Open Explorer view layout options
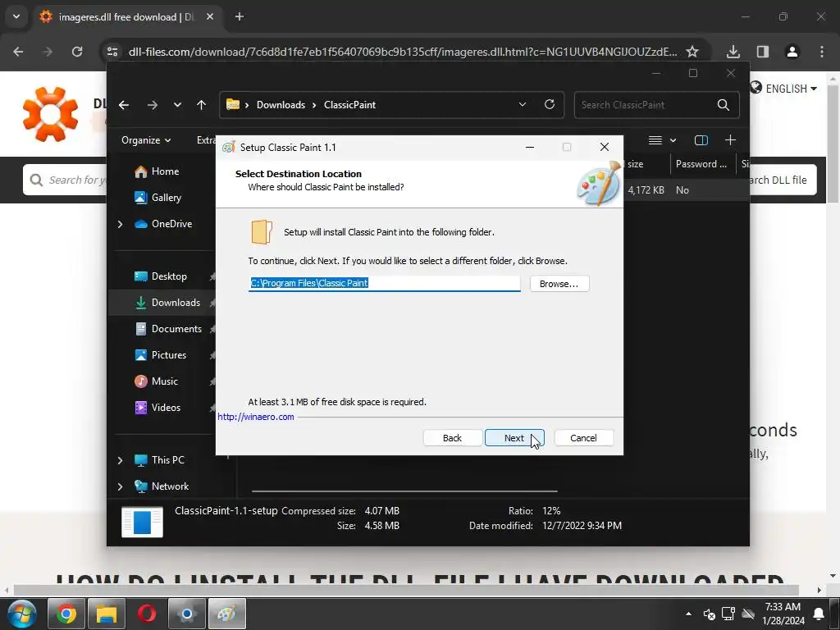 pos(662,140)
